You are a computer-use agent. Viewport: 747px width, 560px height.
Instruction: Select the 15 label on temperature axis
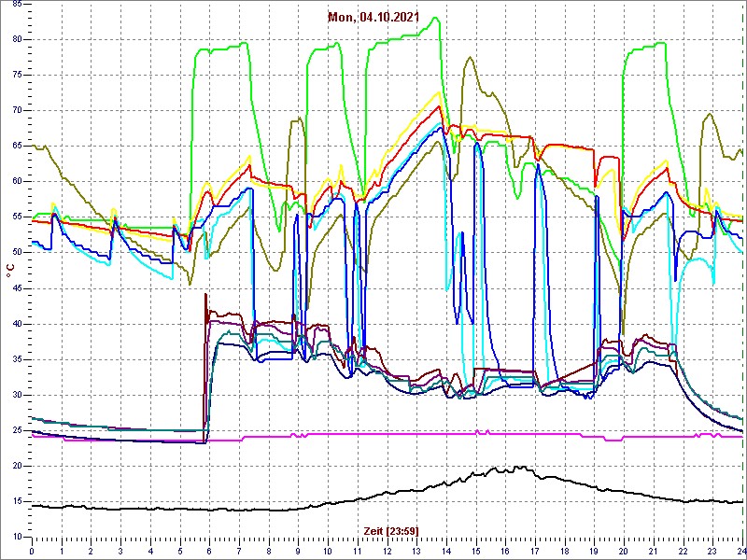point(16,501)
